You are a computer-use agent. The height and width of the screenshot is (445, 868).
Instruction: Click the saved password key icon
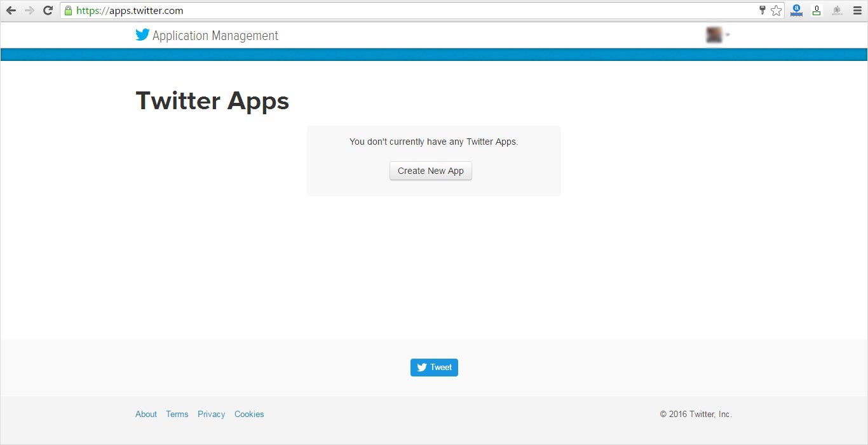click(x=763, y=10)
